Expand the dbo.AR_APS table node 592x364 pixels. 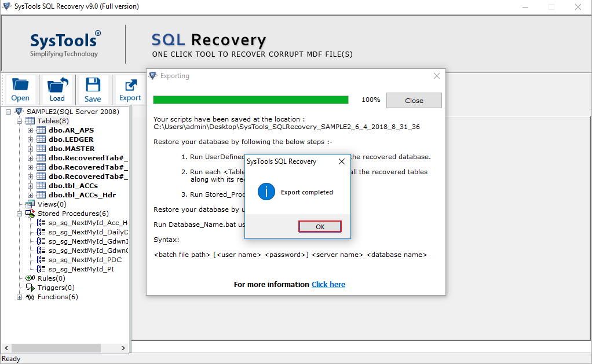[x=30, y=130]
